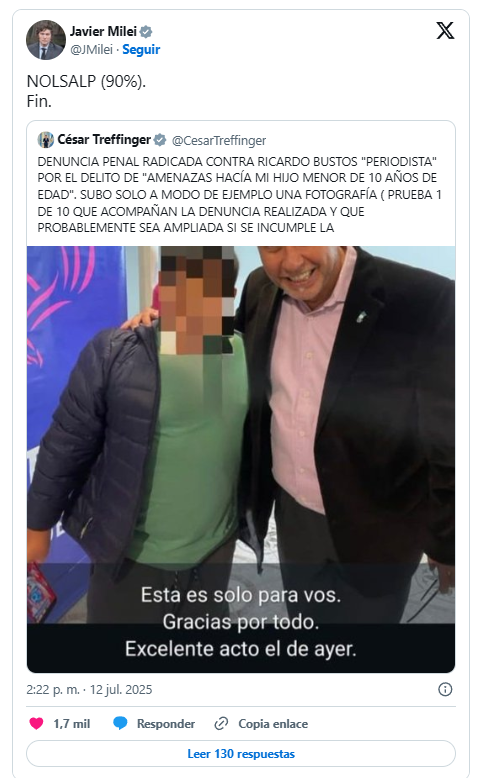The image size is (499, 778).
Task: Click Javier Milei's profile avatar
Action: (x=46, y=40)
